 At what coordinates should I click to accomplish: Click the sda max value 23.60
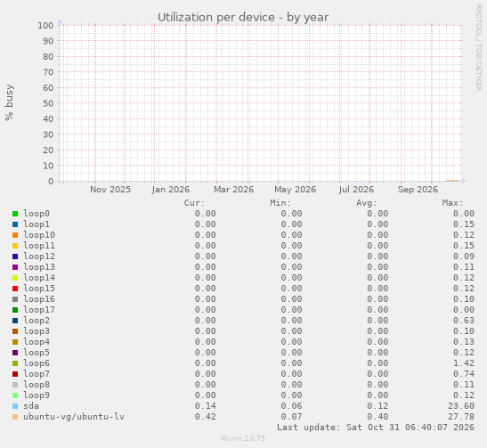coord(461,406)
